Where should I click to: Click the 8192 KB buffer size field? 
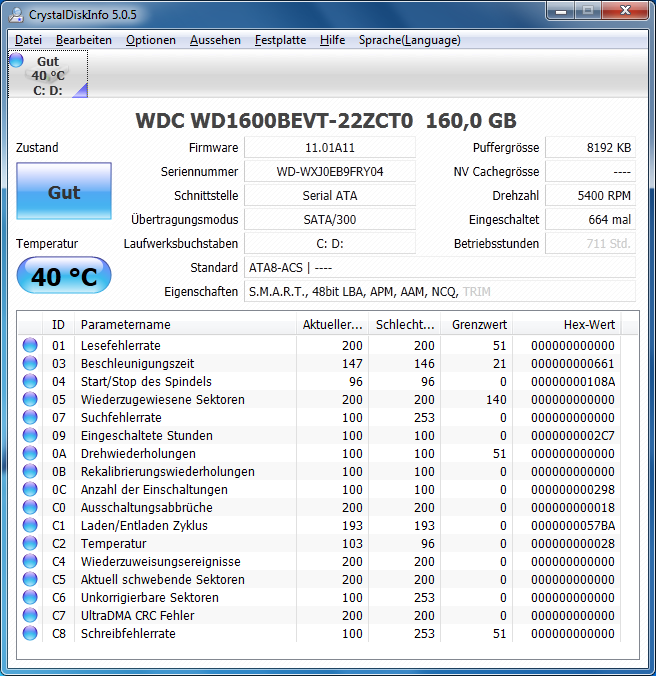tap(590, 147)
